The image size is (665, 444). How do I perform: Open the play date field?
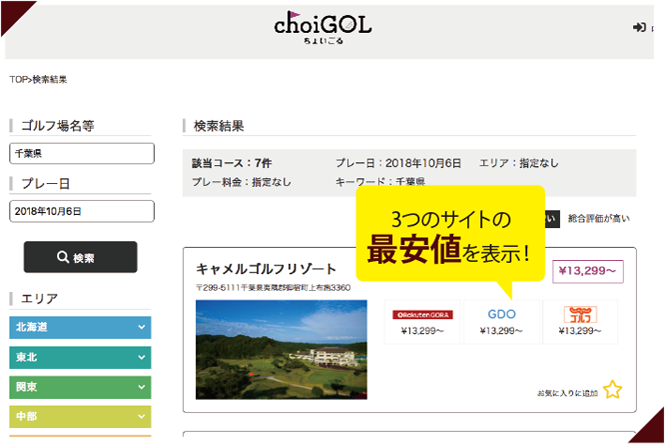point(81,211)
